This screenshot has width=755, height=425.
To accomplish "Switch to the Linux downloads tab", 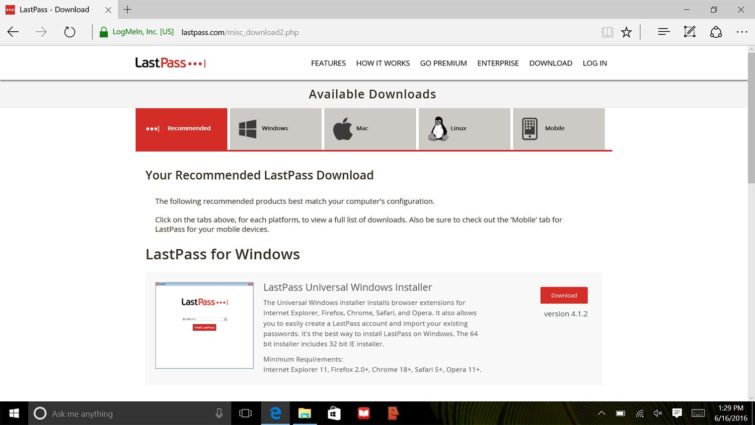I will [464, 129].
